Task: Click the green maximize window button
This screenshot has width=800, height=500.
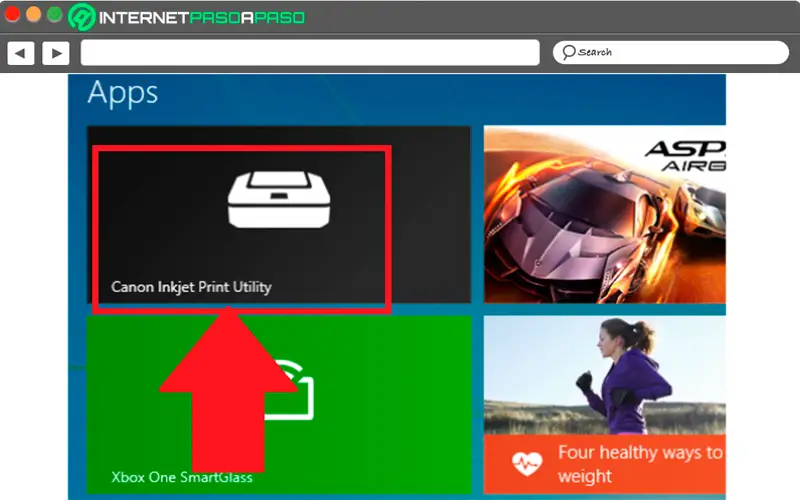Action: click(x=55, y=14)
